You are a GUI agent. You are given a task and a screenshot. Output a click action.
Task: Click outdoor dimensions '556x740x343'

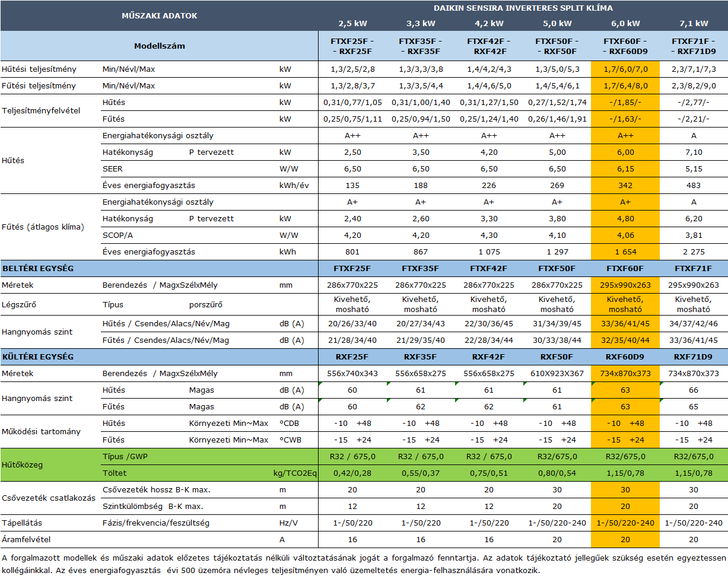[x=352, y=373]
